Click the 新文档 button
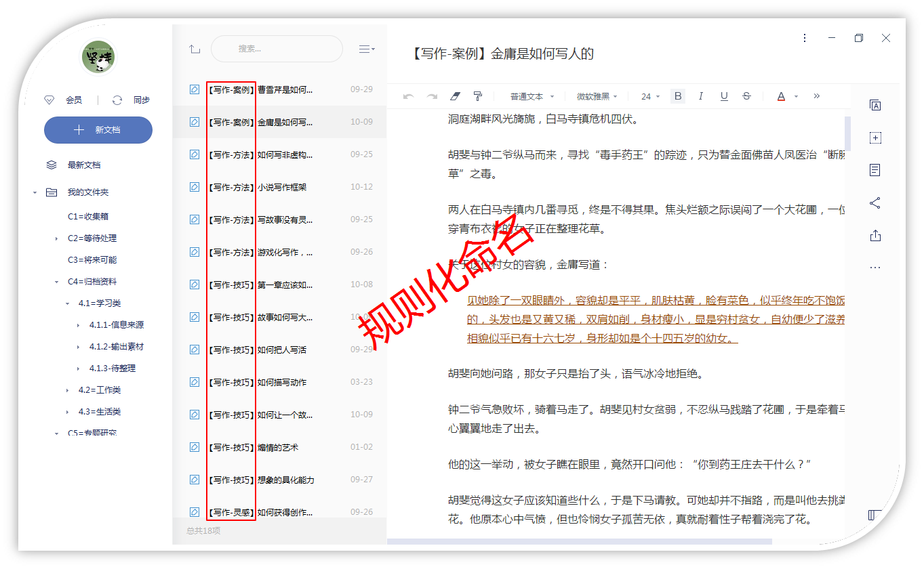This screenshot has height=569, width=924. (98, 130)
